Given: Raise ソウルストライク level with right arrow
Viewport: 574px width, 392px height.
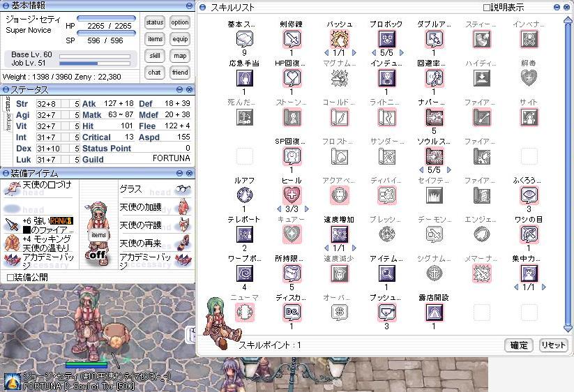Looking at the screenshot, I should coord(449,169).
